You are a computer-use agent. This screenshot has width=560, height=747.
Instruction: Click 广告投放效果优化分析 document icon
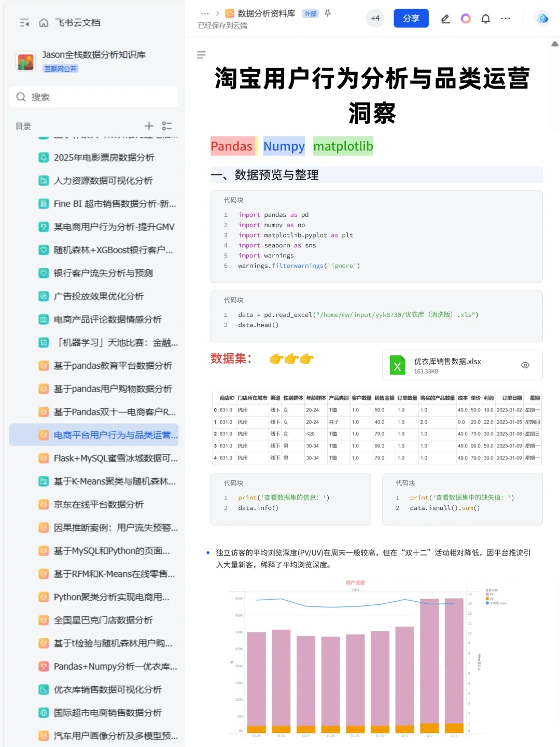tap(44, 296)
